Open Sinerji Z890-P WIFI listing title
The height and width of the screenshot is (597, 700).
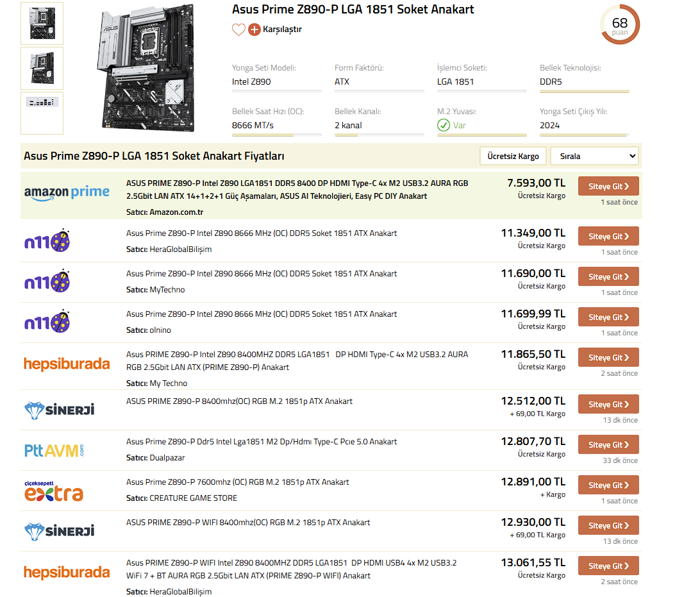248,523
